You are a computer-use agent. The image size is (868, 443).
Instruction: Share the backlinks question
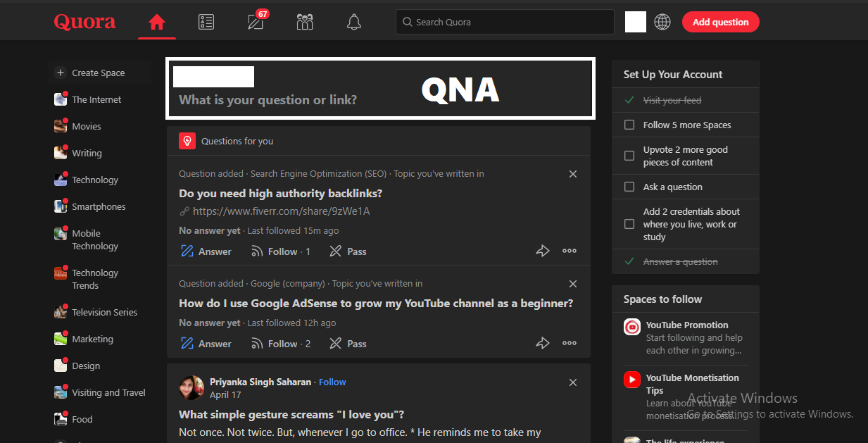pos(543,251)
